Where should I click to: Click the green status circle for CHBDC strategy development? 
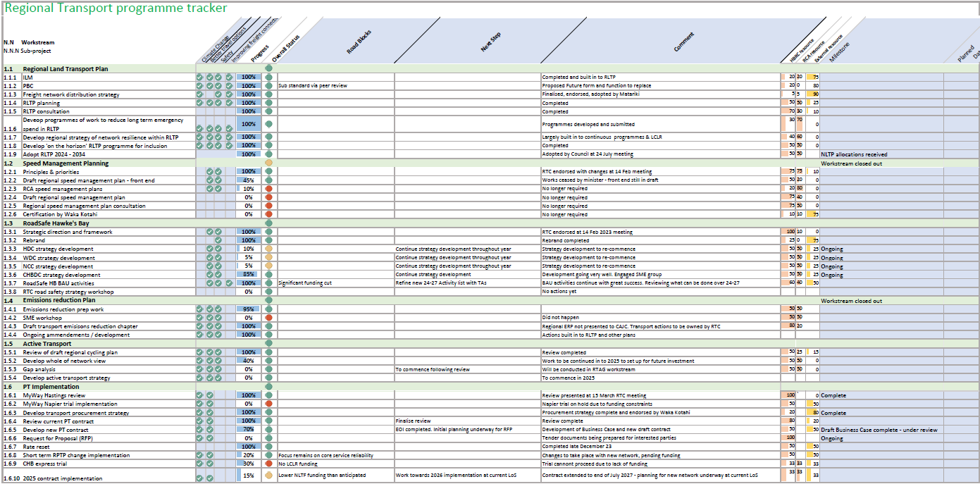[x=268, y=275]
